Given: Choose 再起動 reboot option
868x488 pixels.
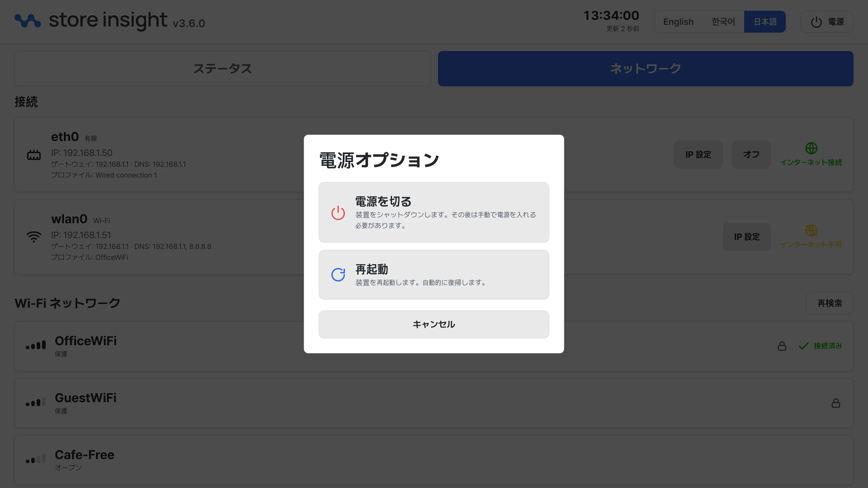Looking at the screenshot, I should click(434, 275).
